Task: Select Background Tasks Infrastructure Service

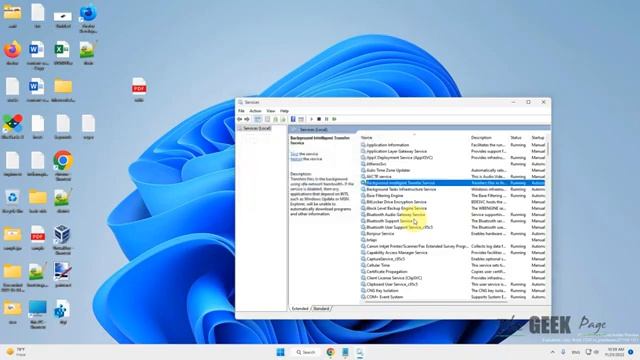Action: (453, 189)
